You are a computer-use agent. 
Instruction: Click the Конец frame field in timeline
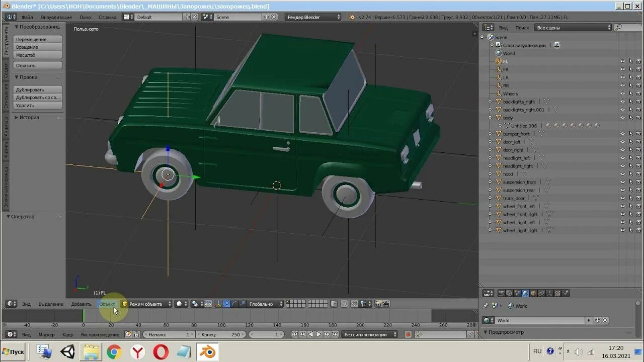[221, 334]
